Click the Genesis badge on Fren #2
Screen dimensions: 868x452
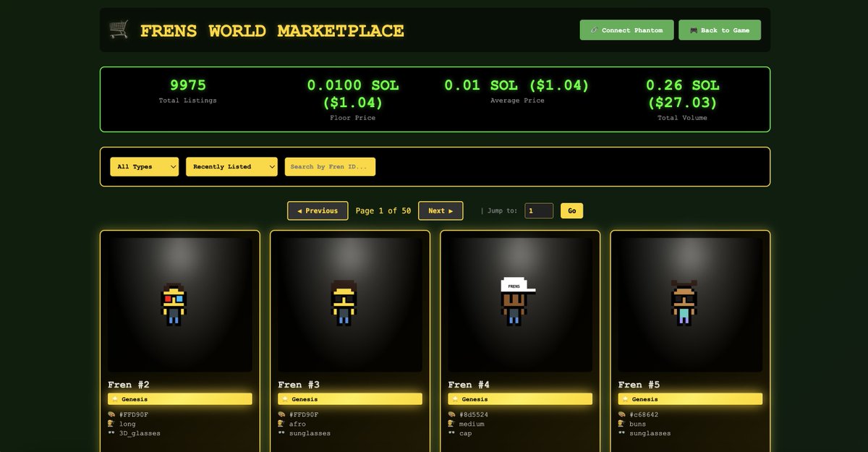click(x=180, y=399)
